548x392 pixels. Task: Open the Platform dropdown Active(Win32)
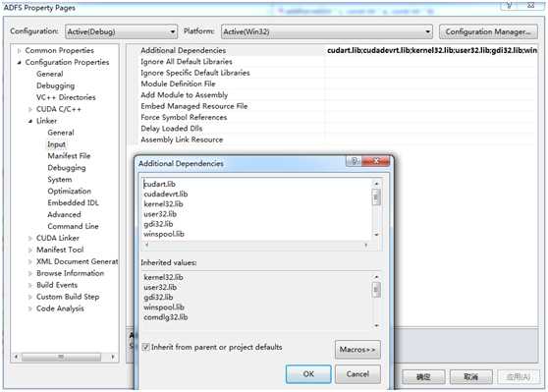click(326, 31)
